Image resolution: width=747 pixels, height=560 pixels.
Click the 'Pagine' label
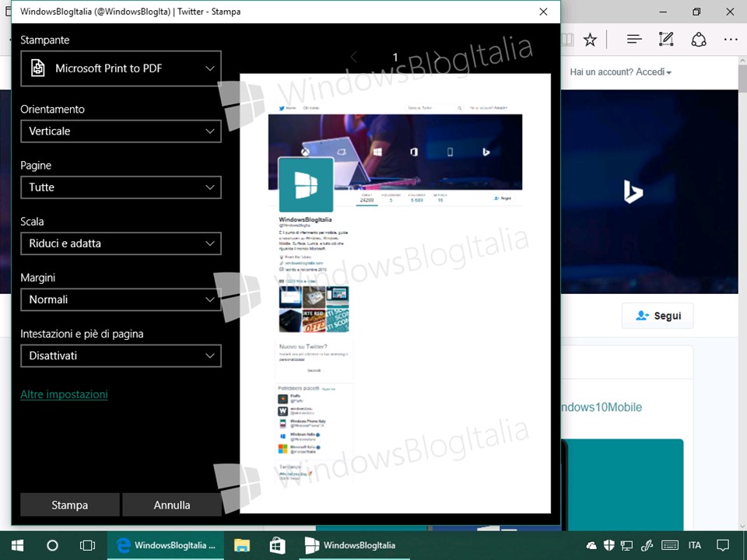coord(36,166)
